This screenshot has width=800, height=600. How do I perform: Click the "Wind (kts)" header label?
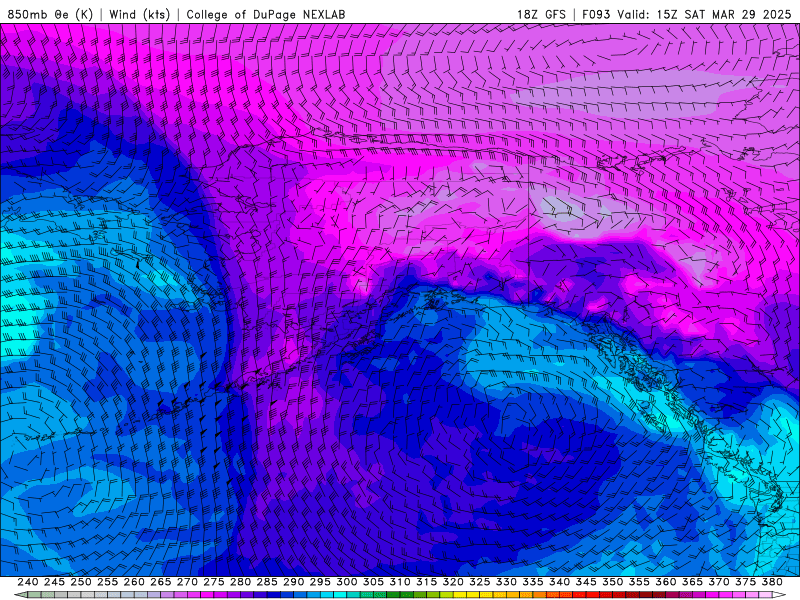coord(139,14)
